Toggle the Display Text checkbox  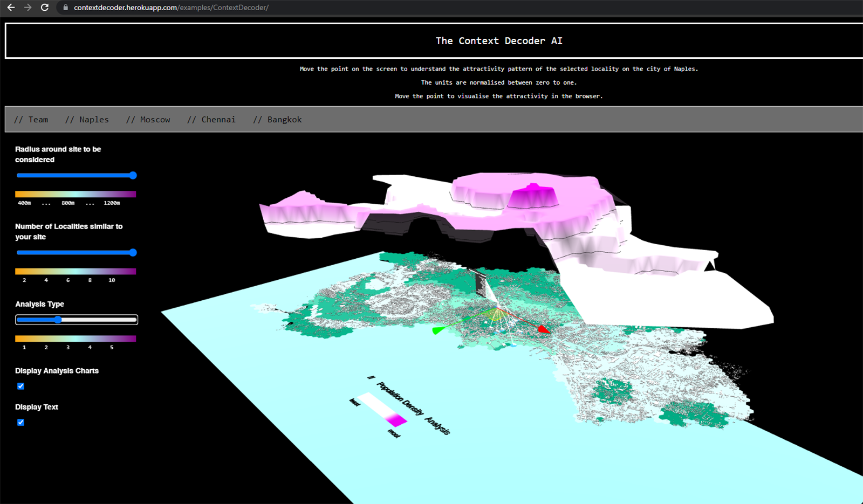(x=20, y=422)
